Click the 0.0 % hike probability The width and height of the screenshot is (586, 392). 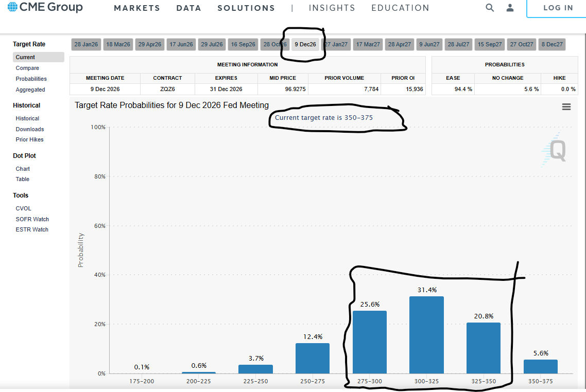568,89
